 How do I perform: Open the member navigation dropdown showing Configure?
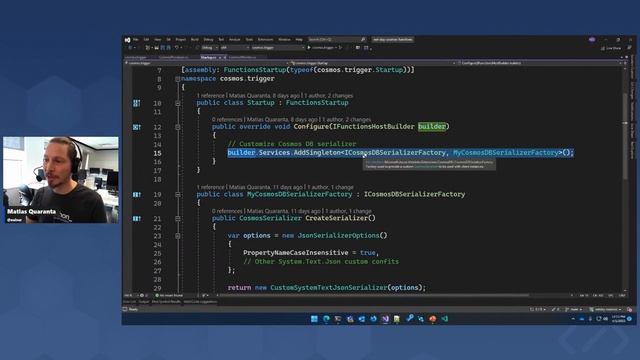540,63
